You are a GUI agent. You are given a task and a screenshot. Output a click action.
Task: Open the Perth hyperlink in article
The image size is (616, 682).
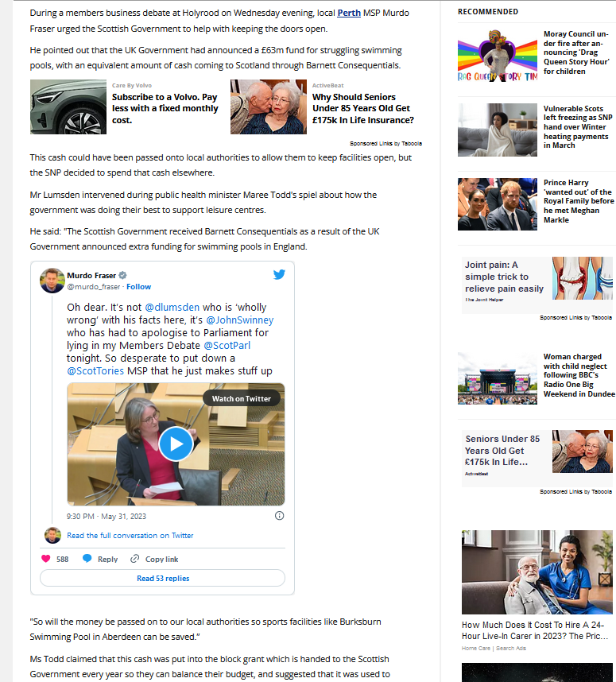[349, 13]
